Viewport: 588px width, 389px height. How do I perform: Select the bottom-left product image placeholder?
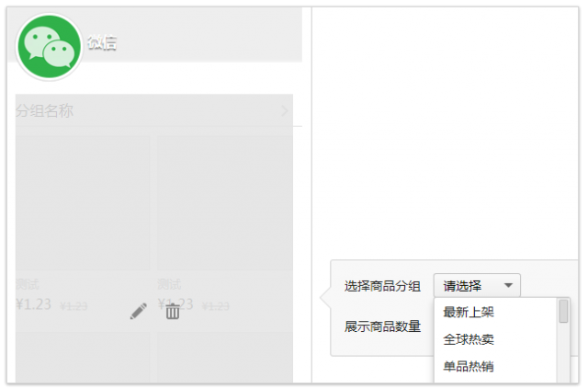(x=82, y=359)
